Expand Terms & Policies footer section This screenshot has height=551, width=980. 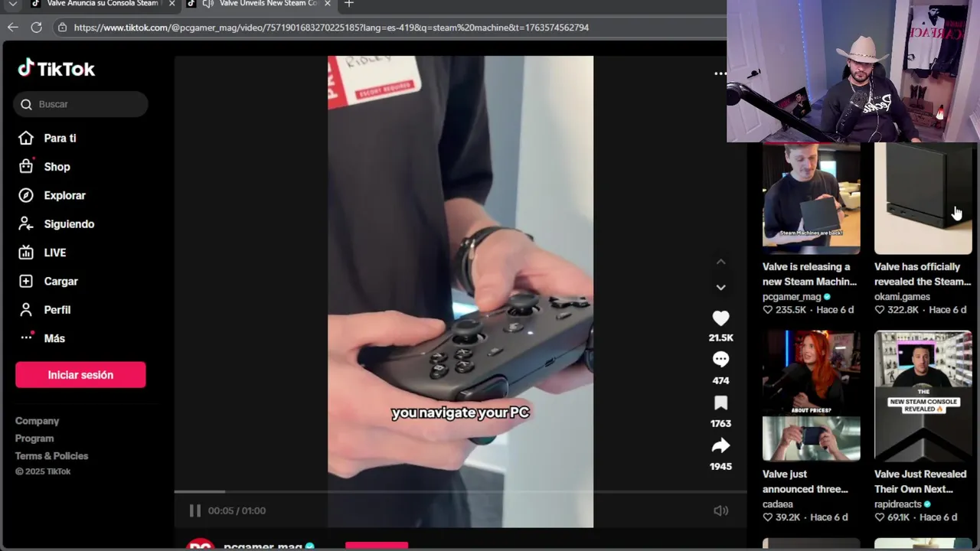tap(51, 456)
